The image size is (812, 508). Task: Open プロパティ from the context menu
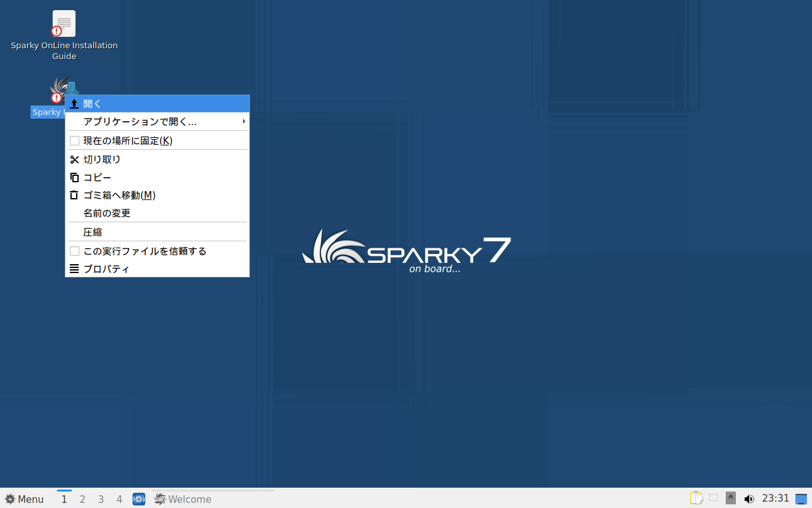[157, 269]
